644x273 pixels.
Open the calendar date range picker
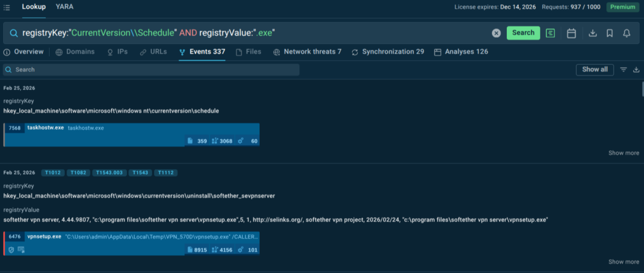[x=571, y=33]
